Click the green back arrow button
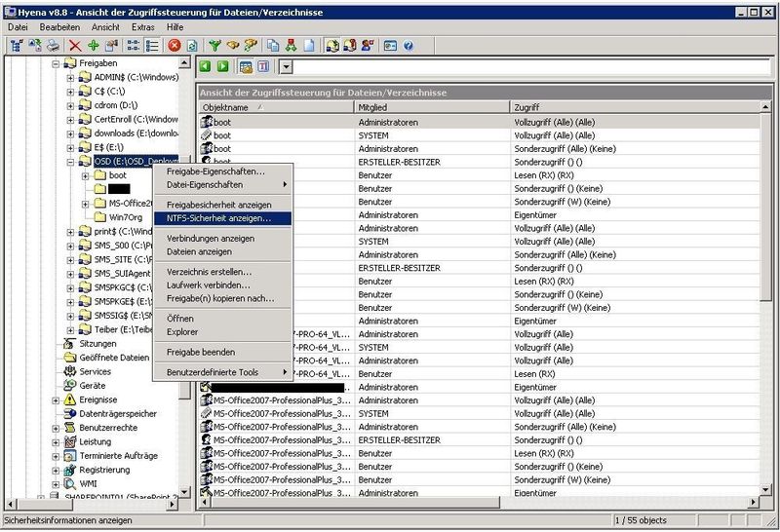Viewport: 780px width, 532px height. click(x=205, y=66)
